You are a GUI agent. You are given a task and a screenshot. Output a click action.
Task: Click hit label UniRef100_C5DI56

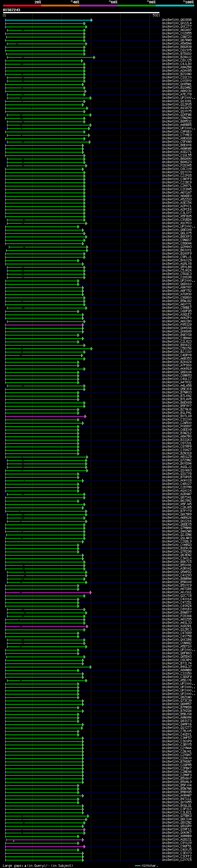tap(177, 348)
